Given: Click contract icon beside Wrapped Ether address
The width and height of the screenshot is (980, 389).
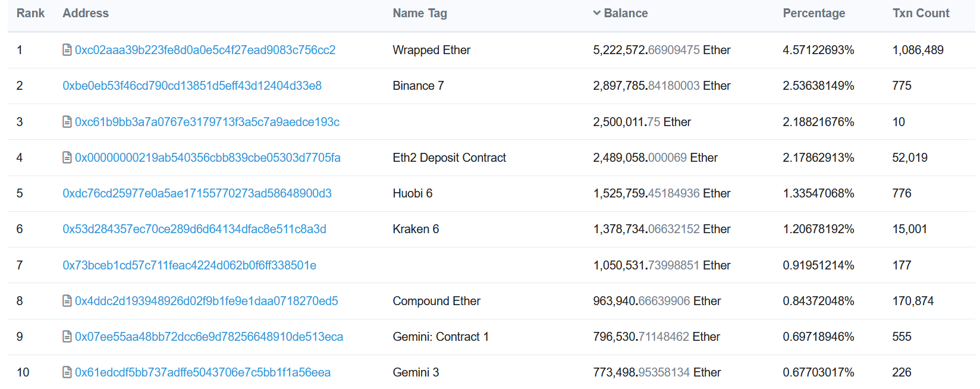Looking at the screenshot, I should tap(67, 50).
